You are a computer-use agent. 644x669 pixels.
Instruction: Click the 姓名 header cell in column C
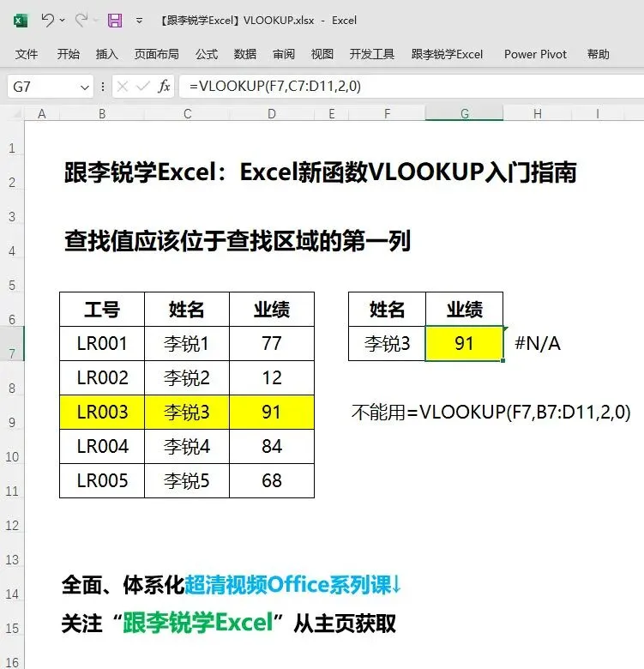[187, 310]
